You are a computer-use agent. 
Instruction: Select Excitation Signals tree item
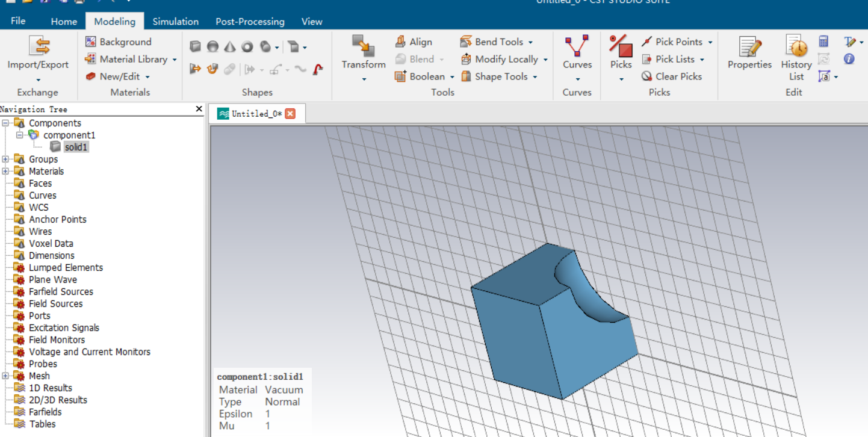pos(64,327)
